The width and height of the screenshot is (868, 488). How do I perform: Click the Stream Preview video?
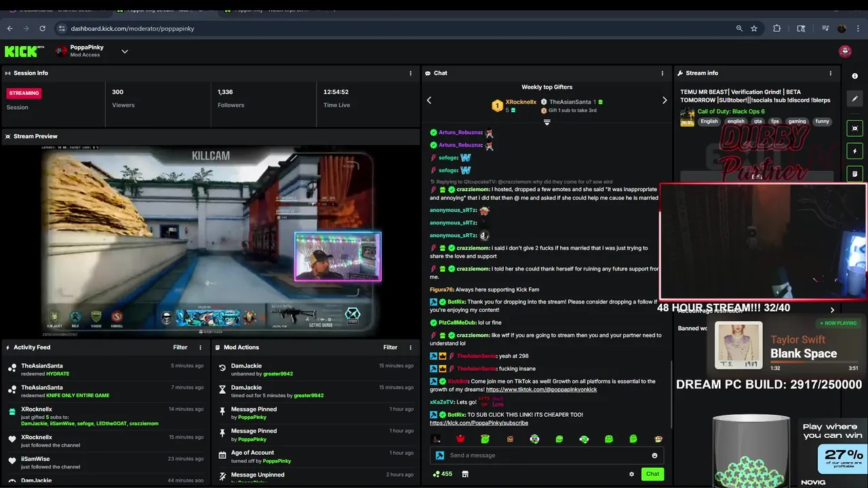pyautogui.click(x=210, y=241)
